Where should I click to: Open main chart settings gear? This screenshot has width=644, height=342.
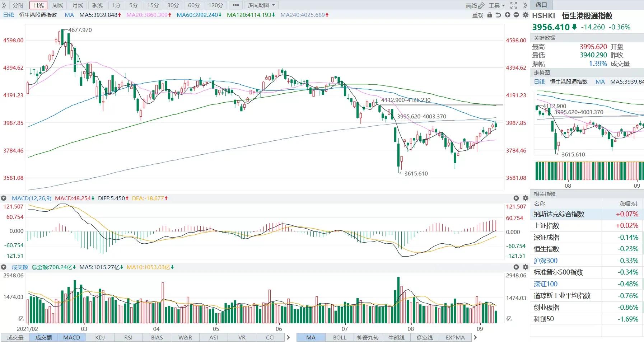526,15
